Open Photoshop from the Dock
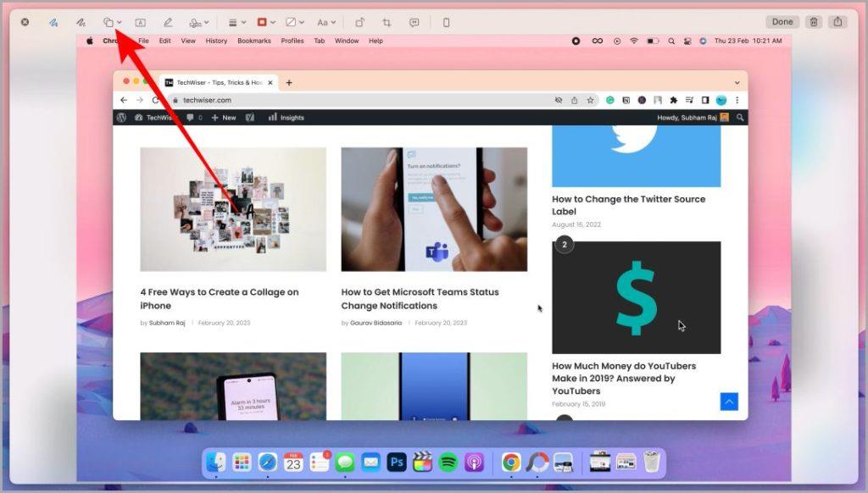 (397, 462)
